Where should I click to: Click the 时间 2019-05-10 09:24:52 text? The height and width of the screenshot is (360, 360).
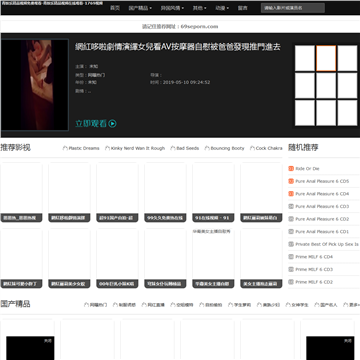(x=180, y=82)
